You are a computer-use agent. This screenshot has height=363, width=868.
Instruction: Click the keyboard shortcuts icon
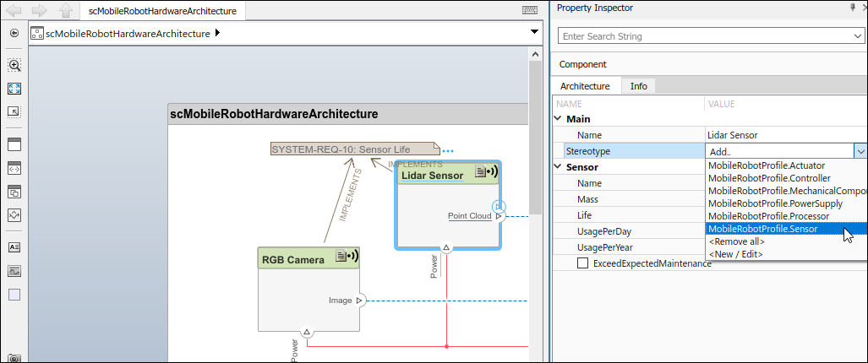point(530,11)
